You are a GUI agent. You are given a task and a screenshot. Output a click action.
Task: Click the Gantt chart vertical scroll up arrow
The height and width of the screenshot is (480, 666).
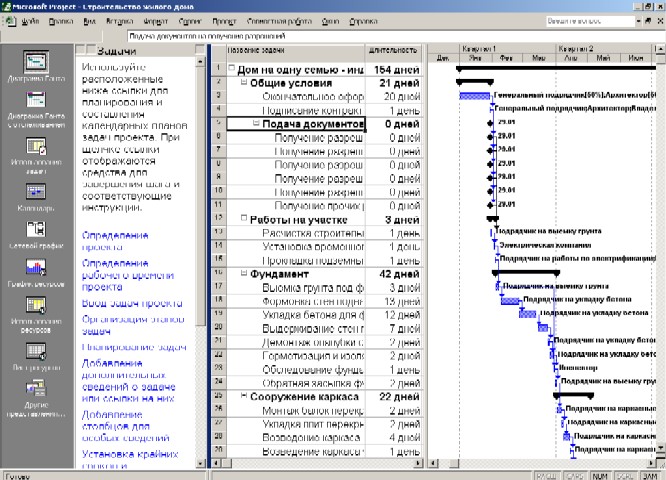660,49
